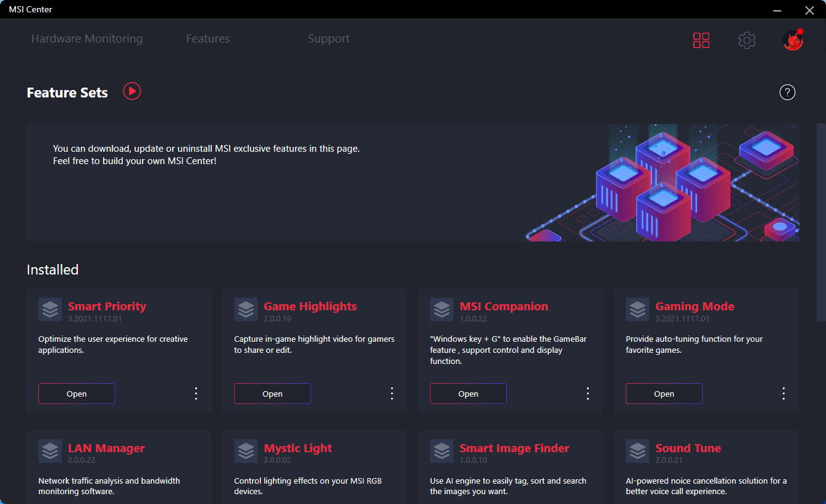Image resolution: width=826 pixels, height=504 pixels.
Task: Close the MSI Center window
Action: pos(810,10)
